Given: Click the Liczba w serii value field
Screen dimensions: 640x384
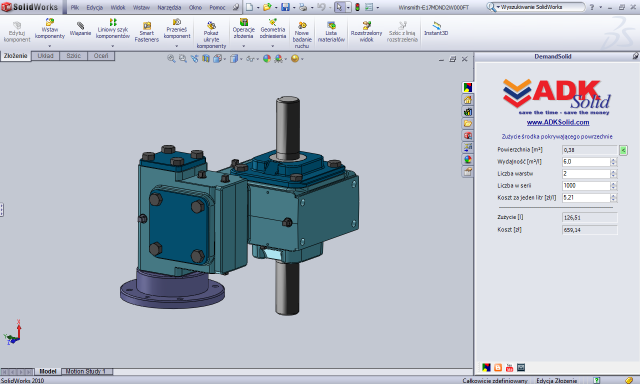Looking at the screenshot, I should (586, 186).
